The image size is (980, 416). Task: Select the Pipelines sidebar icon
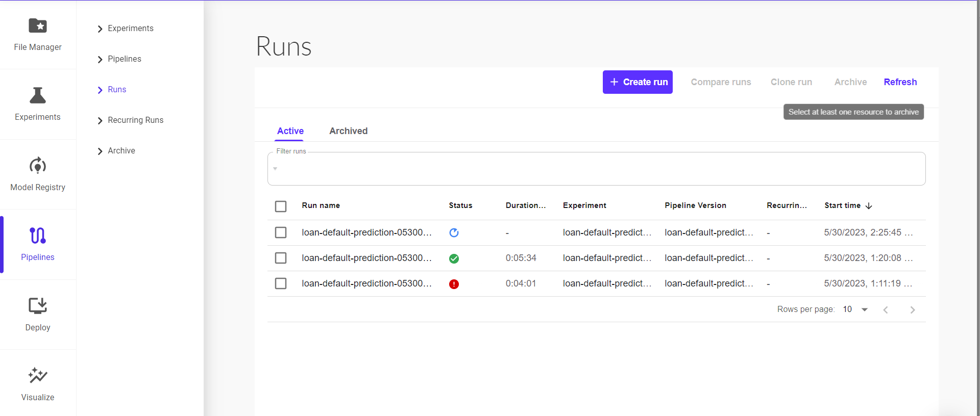pos(38,236)
